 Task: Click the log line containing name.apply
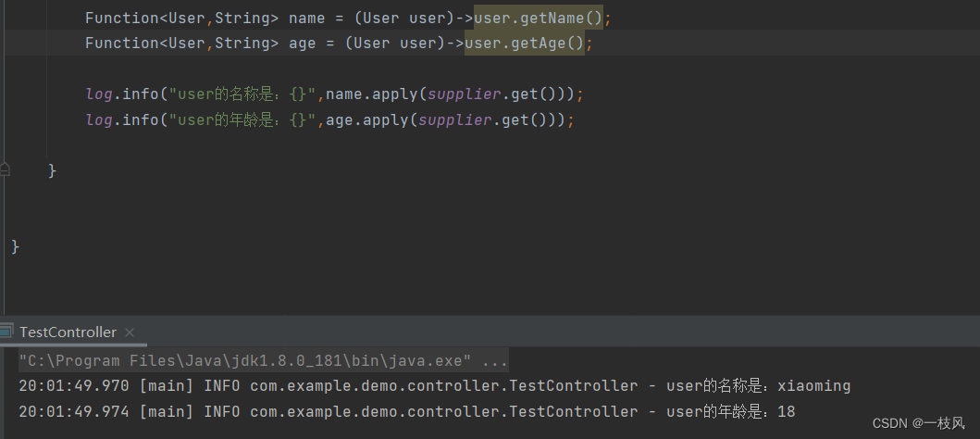pyautogui.click(x=334, y=94)
